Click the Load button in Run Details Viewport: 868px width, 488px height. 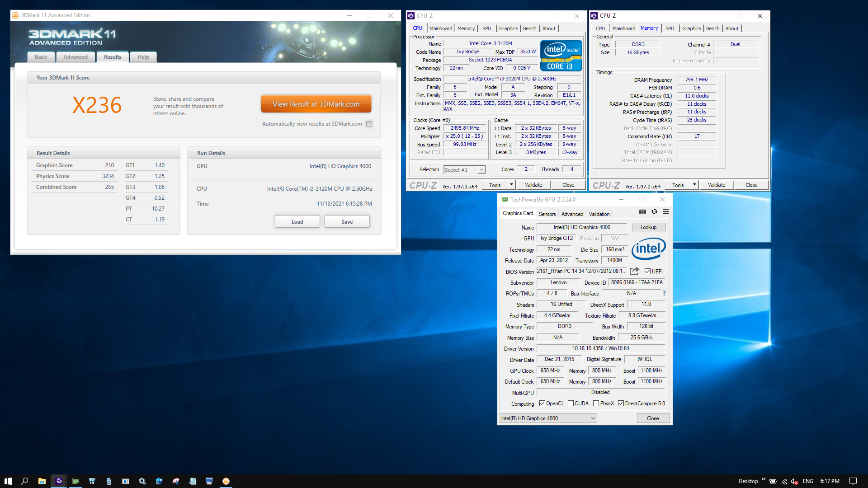pyautogui.click(x=297, y=221)
